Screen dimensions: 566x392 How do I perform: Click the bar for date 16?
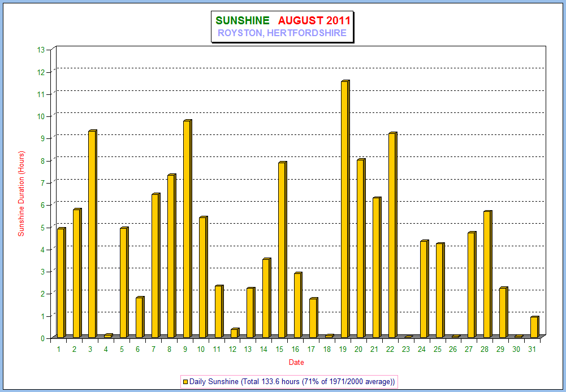coord(298,304)
